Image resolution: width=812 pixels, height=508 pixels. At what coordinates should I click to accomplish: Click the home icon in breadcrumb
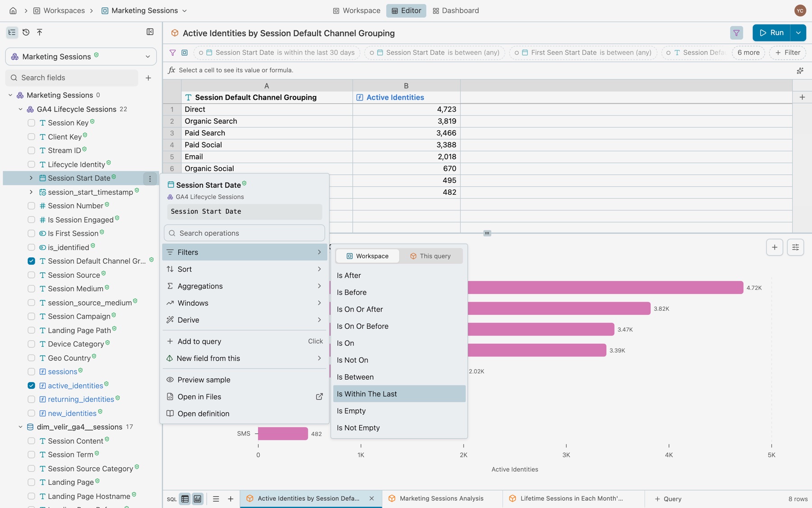(x=13, y=10)
